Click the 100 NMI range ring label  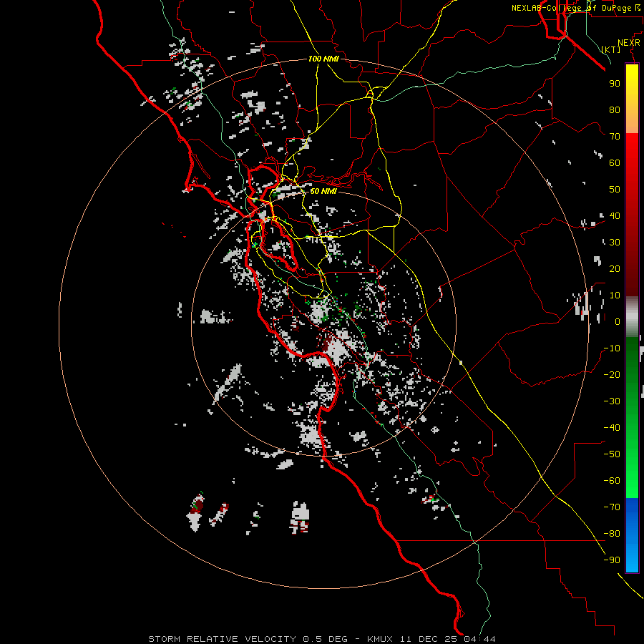pos(323,59)
